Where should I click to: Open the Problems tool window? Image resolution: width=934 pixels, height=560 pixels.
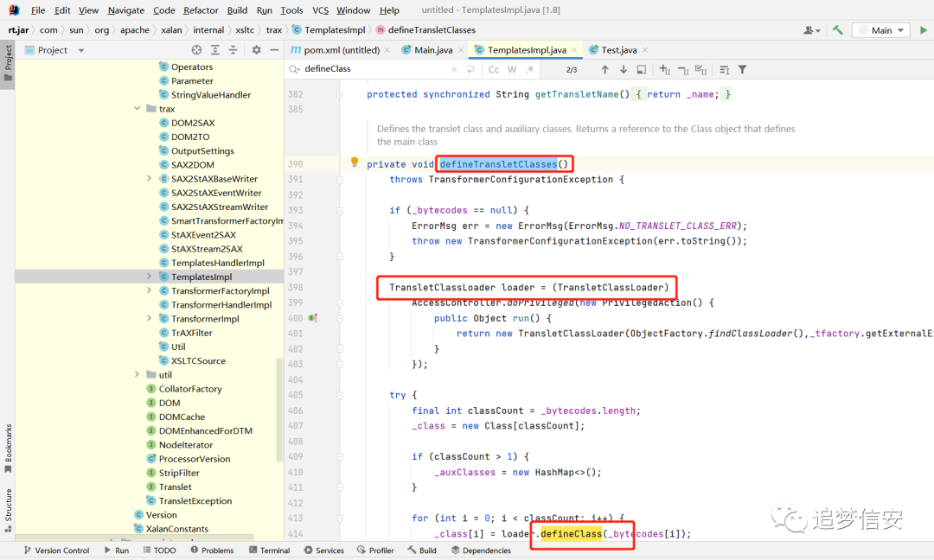pyautogui.click(x=212, y=550)
